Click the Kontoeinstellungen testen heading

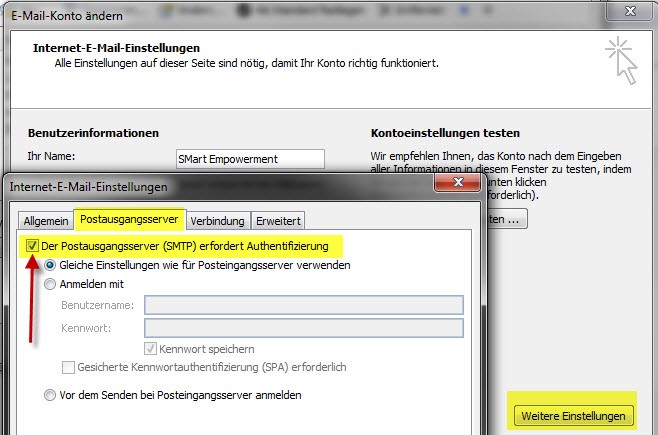pos(445,133)
